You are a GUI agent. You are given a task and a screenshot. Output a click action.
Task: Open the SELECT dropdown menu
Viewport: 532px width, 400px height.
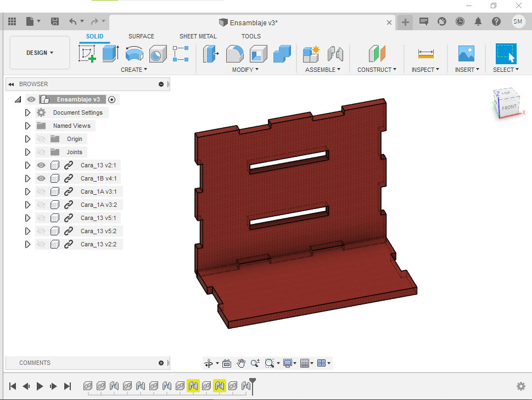(x=506, y=70)
